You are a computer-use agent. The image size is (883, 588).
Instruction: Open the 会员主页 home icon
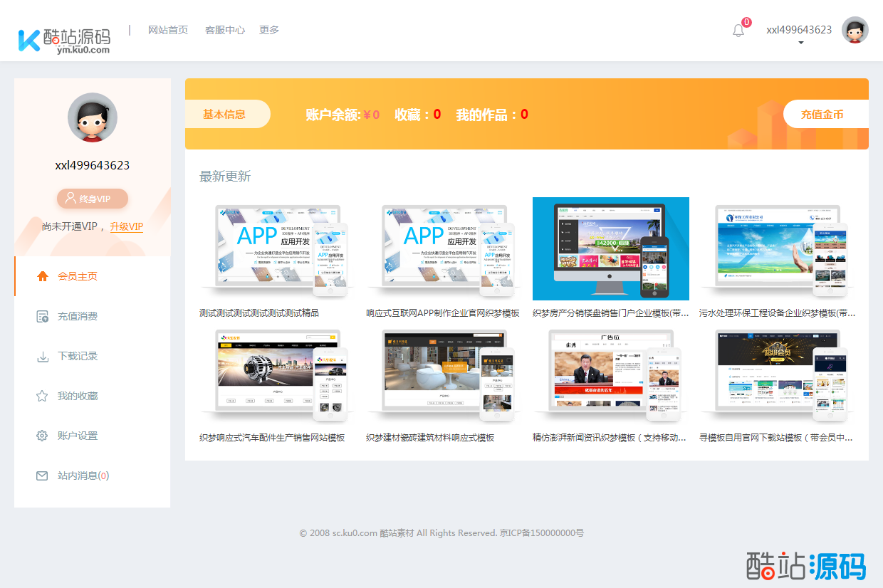tap(43, 276)
